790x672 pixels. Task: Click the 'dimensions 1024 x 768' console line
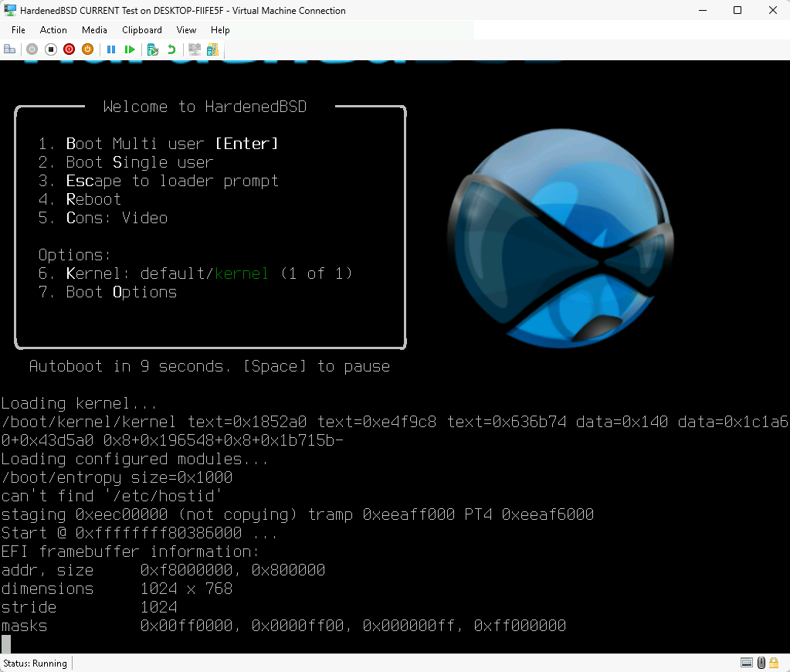point(117,589)
